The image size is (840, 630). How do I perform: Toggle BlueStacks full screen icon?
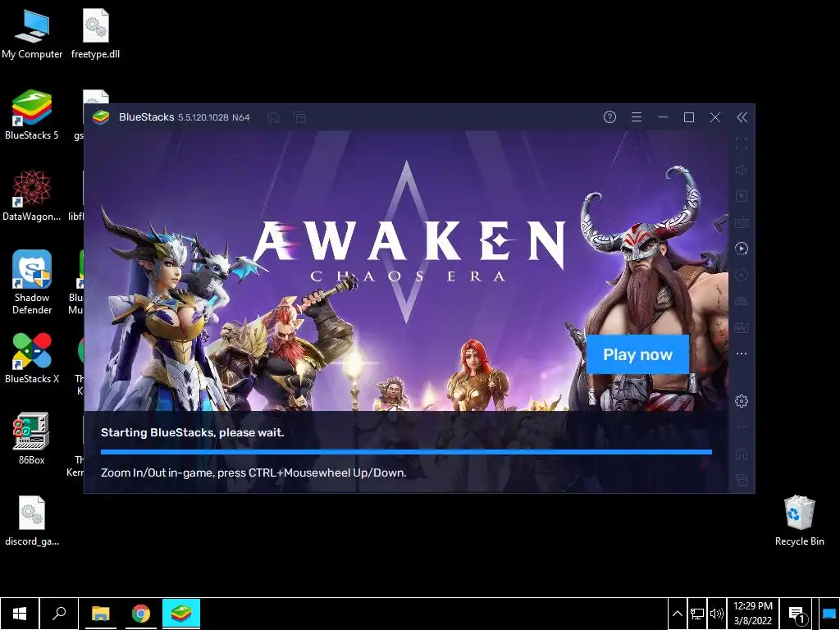[742, 144]
